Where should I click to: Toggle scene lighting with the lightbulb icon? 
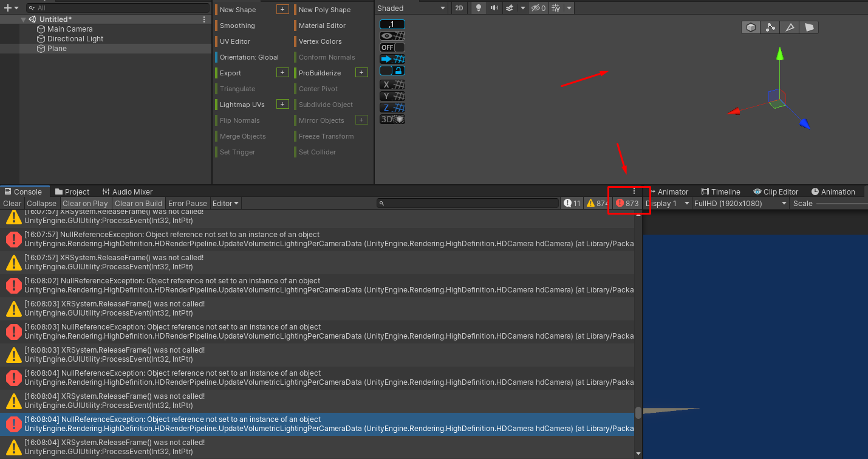pos(479,8)
